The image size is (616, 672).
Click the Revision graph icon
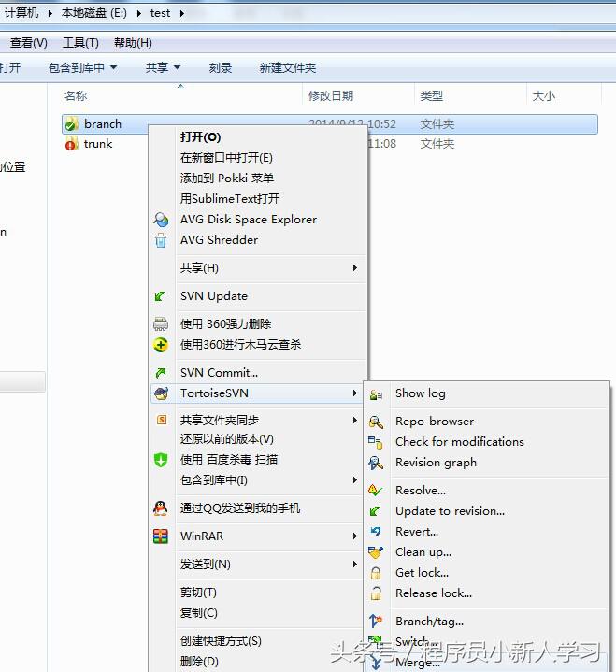376,463
